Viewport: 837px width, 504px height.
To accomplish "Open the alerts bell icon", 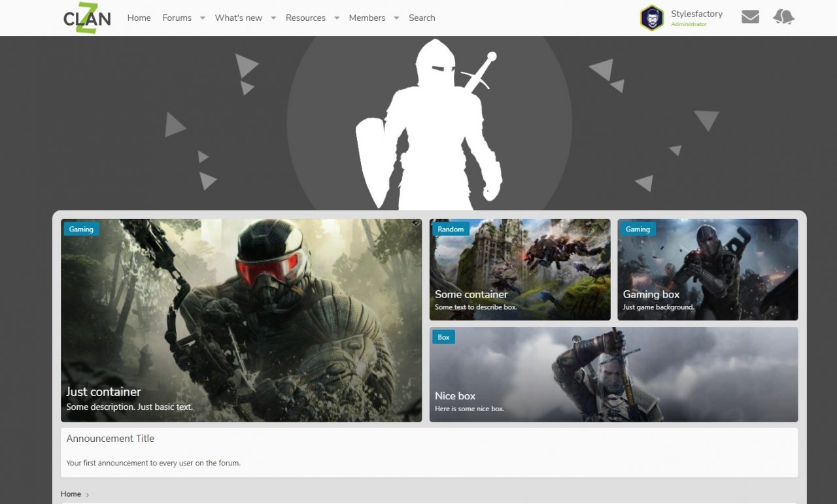I will click(783, 17).
